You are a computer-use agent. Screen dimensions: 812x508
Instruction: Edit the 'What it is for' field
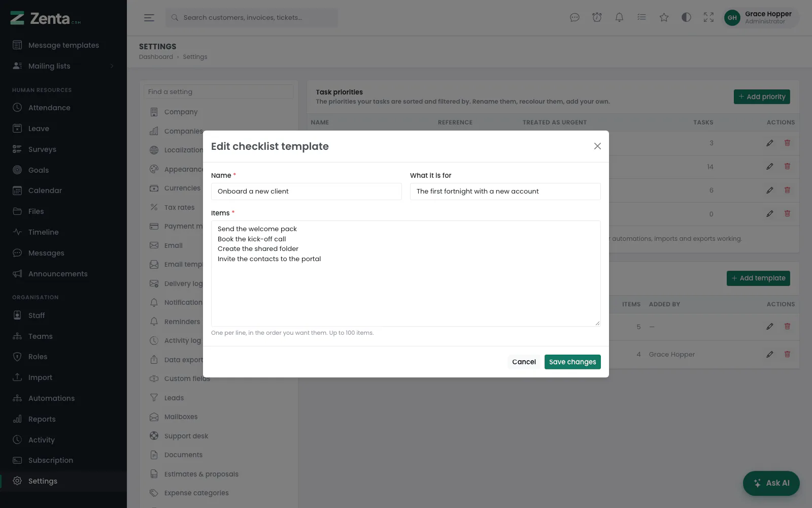(505, 192)
